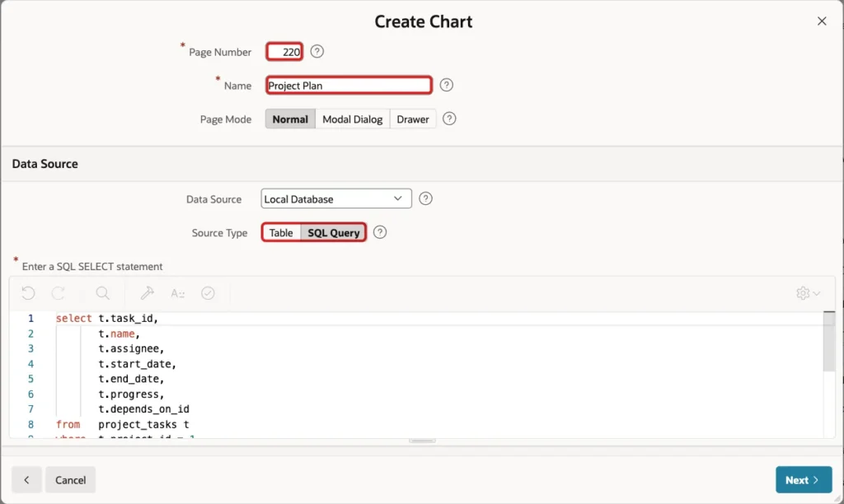844x504 pixels.
Task: Click the Redo icon in code editor
Action: (x=59, y=293)
